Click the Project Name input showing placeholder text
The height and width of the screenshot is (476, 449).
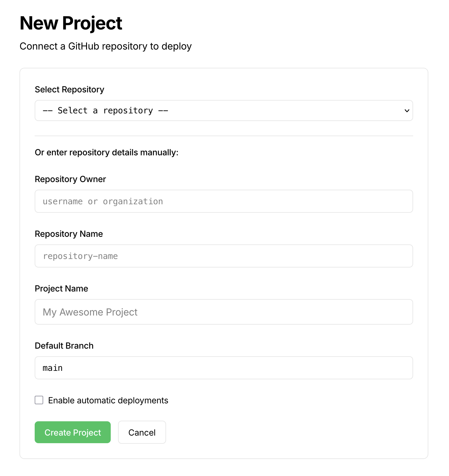click(224, 312)
